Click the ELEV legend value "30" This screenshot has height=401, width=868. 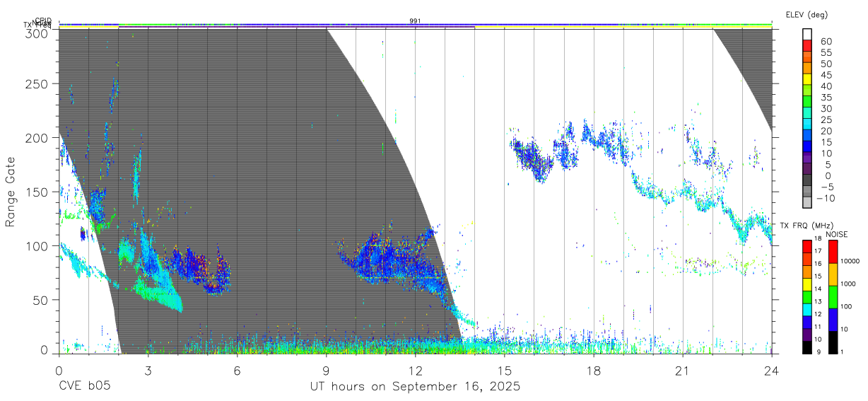(826, 108)
